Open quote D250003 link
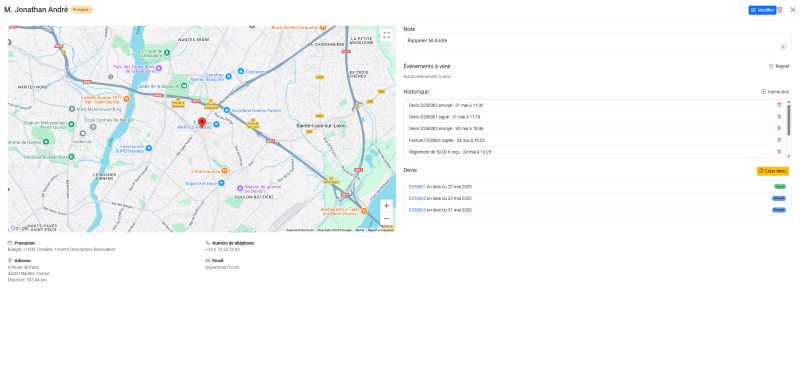800x385 pixels. [417, 210]
